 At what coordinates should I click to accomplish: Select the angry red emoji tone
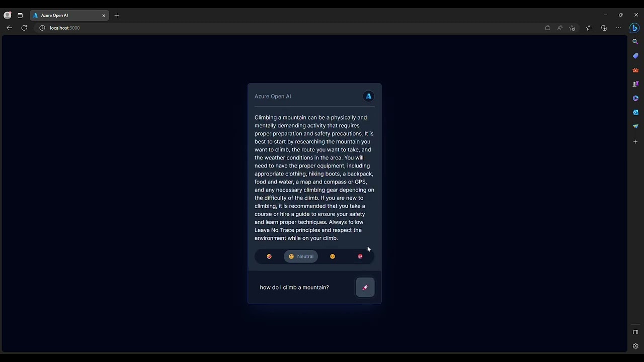tap(360, 256)
